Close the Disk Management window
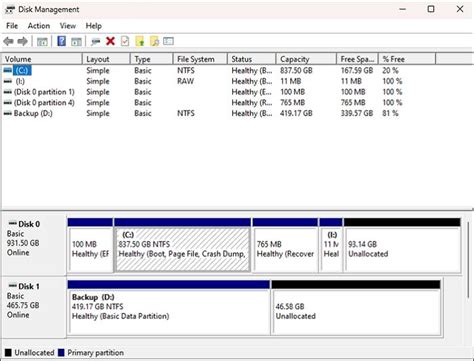The width and height of the screenshot is (474, 361). click(460, 9)
